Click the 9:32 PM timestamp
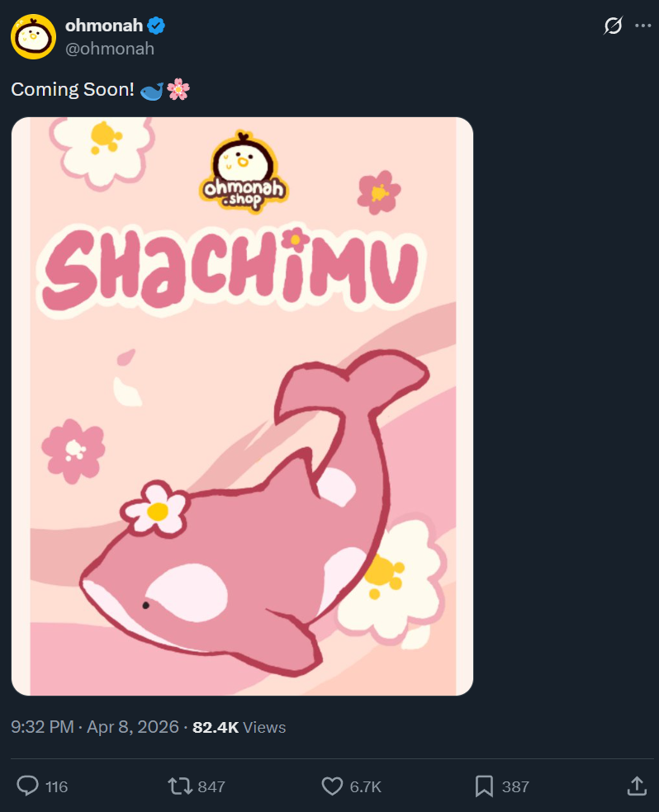 click(x=42, y=727)
